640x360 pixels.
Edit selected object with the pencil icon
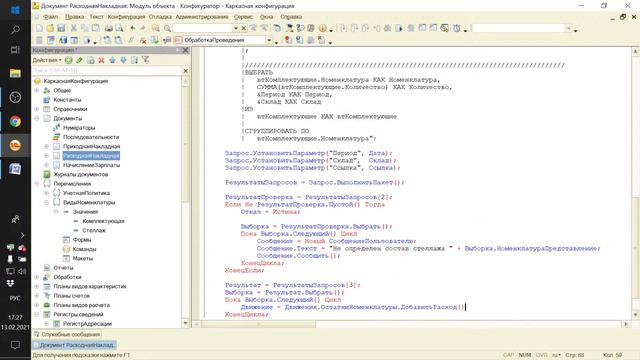point(79,60)
